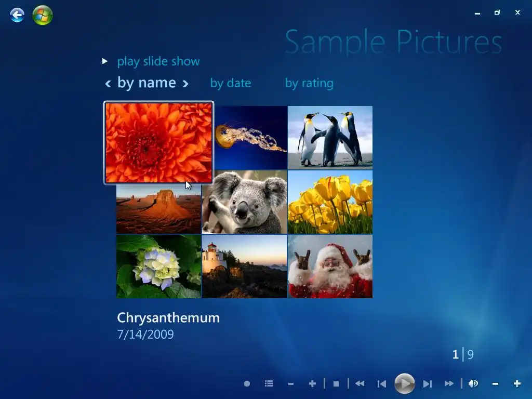Sort pictures by rating
Viewport: 532px width, 399px height.
pos(309,83)
